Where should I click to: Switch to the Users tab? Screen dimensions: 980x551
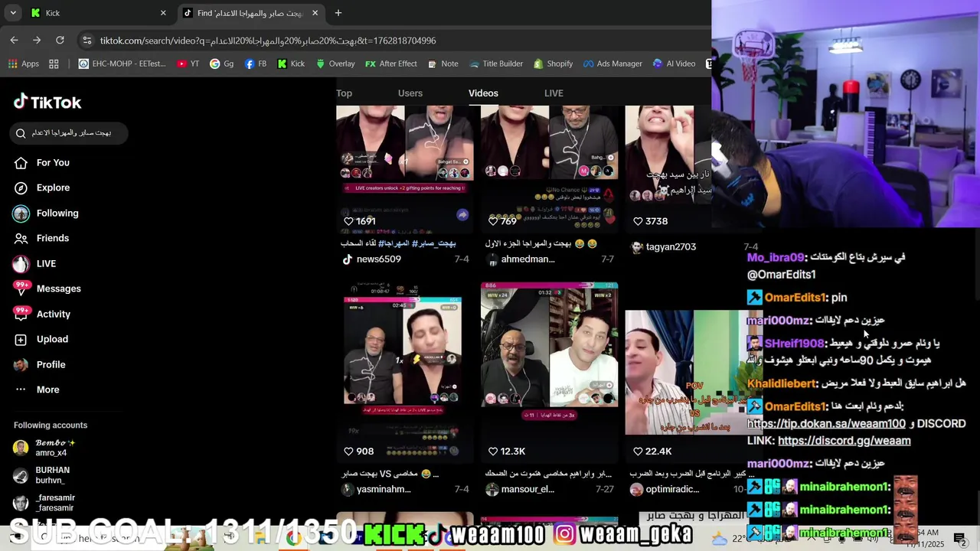[x=410, y=93]
